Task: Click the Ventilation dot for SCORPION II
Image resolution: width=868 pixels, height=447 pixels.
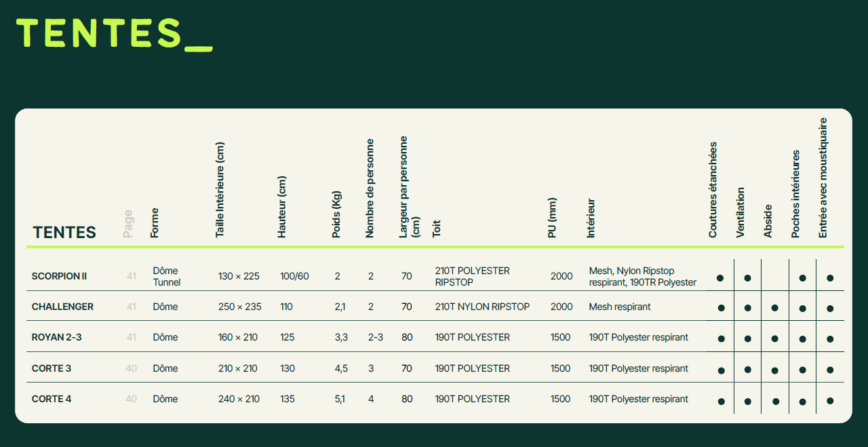Action: click(747, 278)
